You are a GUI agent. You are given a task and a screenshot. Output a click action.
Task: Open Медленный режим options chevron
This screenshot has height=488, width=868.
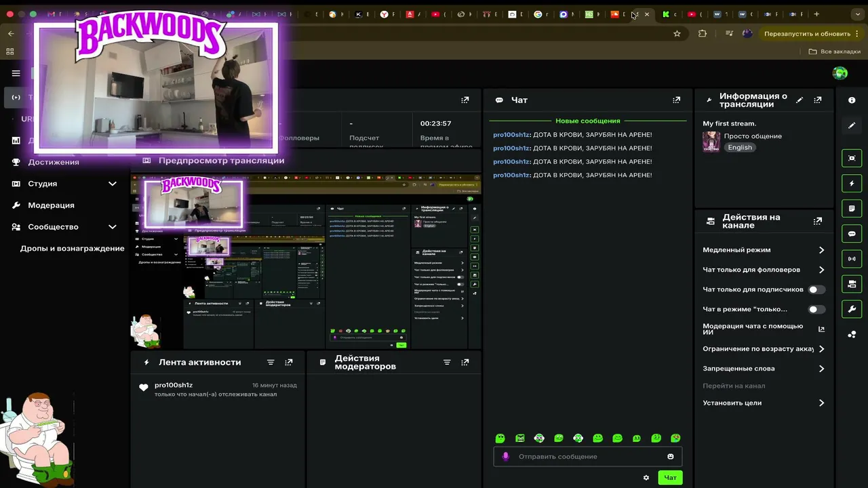point(821,250)
